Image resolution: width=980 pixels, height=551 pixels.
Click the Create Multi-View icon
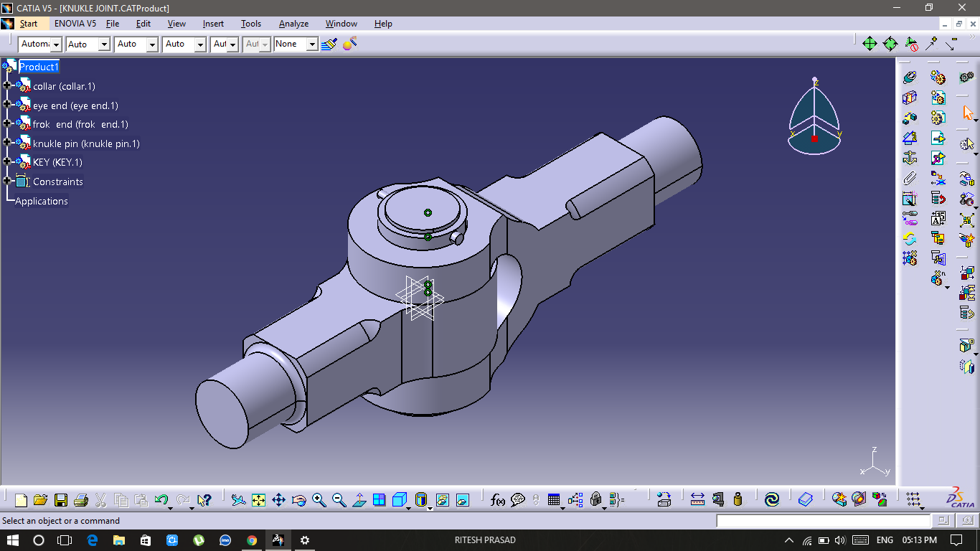point(379,500)
